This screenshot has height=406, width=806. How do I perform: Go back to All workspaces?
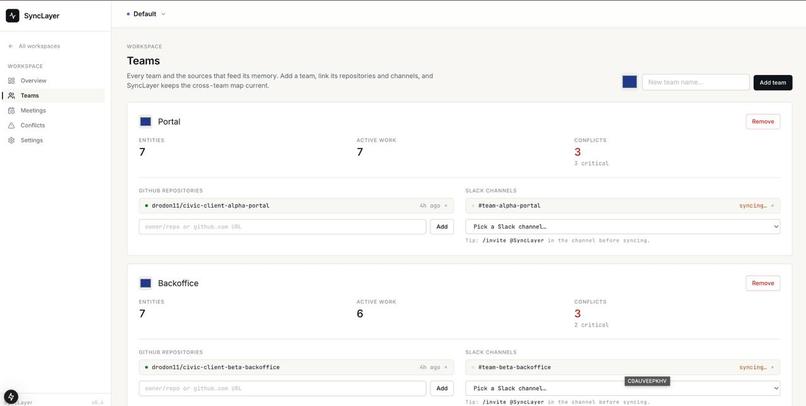tap(34, 46)
